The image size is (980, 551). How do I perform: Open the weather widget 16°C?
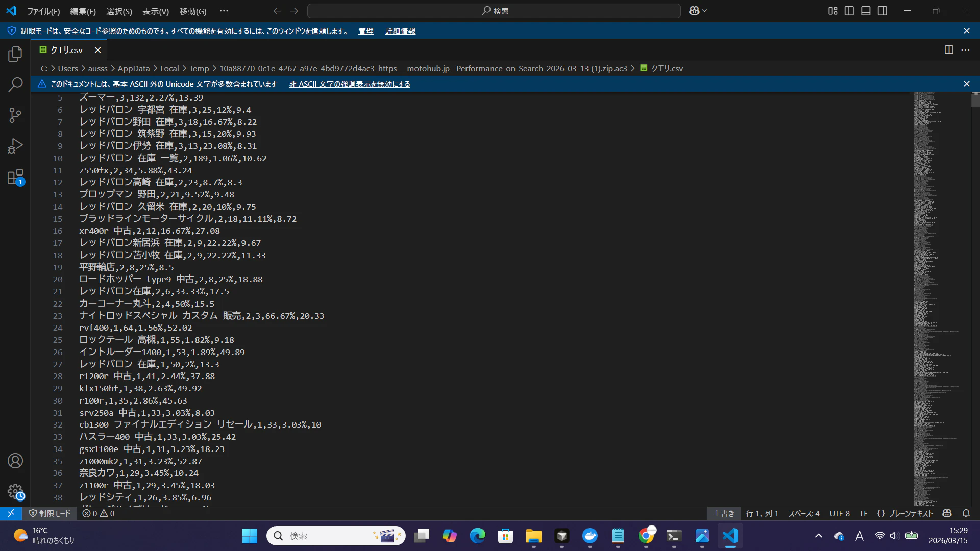44,536
